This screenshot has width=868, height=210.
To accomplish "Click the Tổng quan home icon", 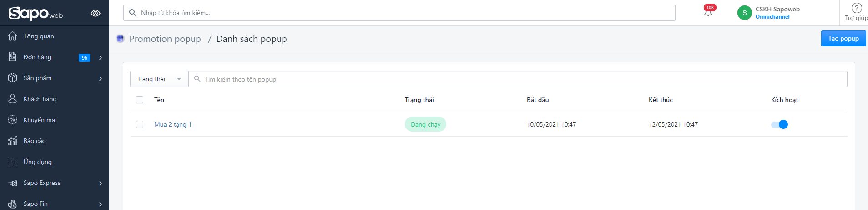I will pos(13,36).
